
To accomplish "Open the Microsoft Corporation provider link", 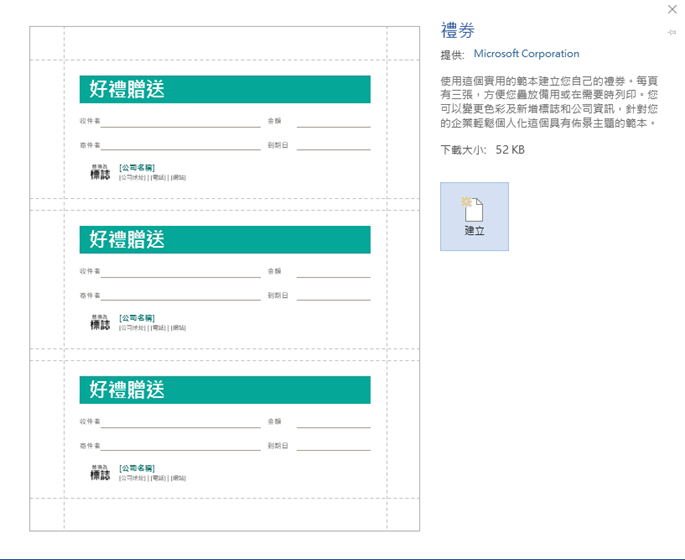I will coord(526,54).
